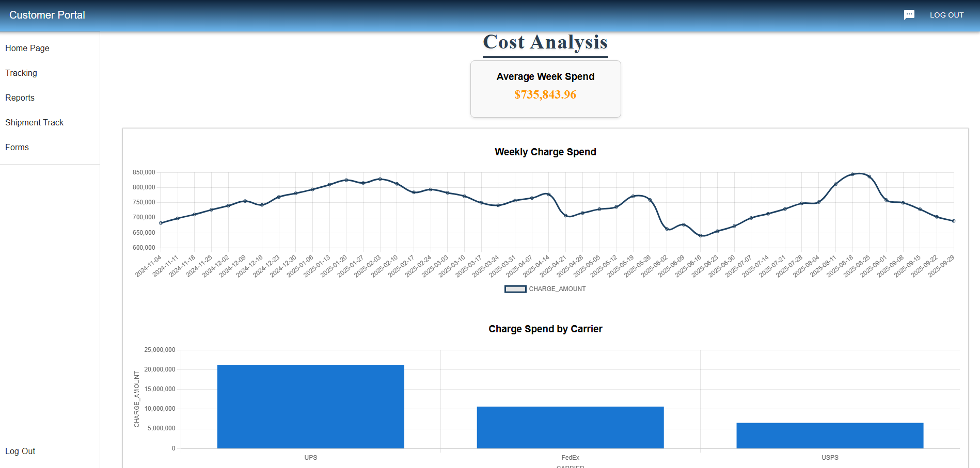Select Shipment Track in sidebar
The width and height of the screenshot is (980, 468).
pos(35,122)
